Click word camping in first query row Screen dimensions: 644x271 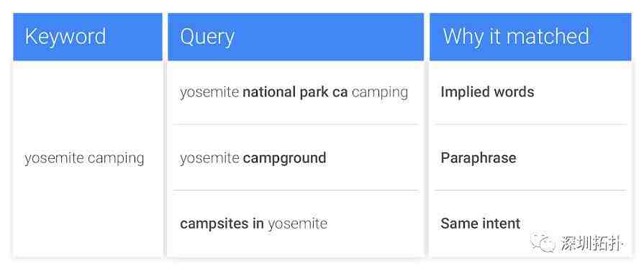[380, 93]
